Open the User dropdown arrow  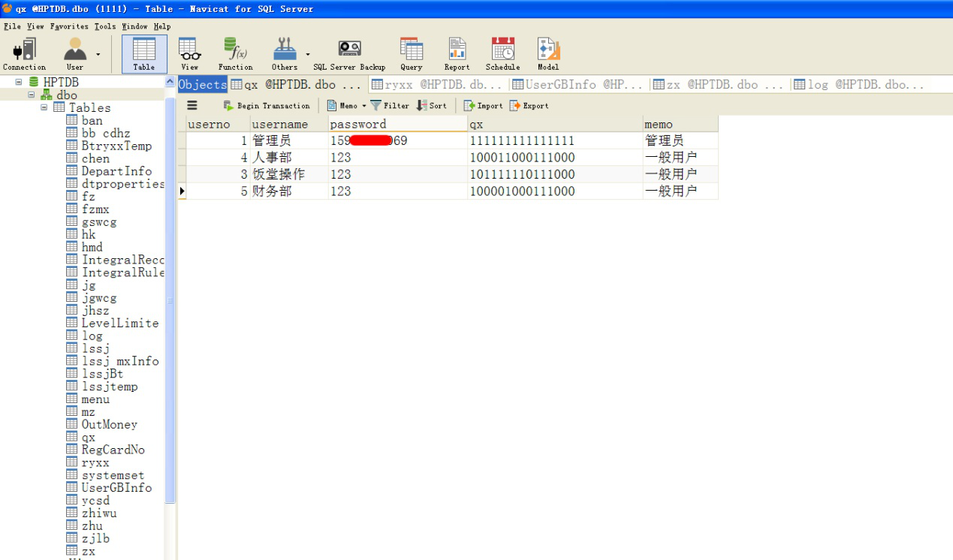coord(98,55)
